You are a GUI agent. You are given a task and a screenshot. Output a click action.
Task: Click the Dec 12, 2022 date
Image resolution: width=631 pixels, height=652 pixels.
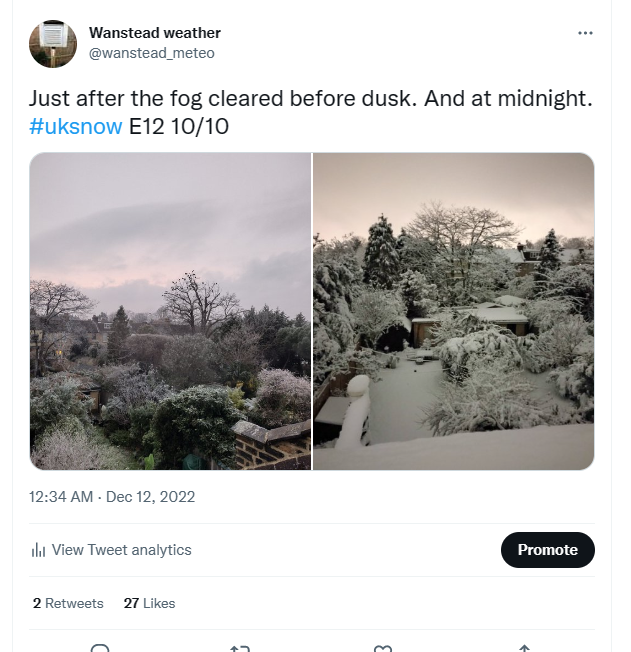click(150, 497)
